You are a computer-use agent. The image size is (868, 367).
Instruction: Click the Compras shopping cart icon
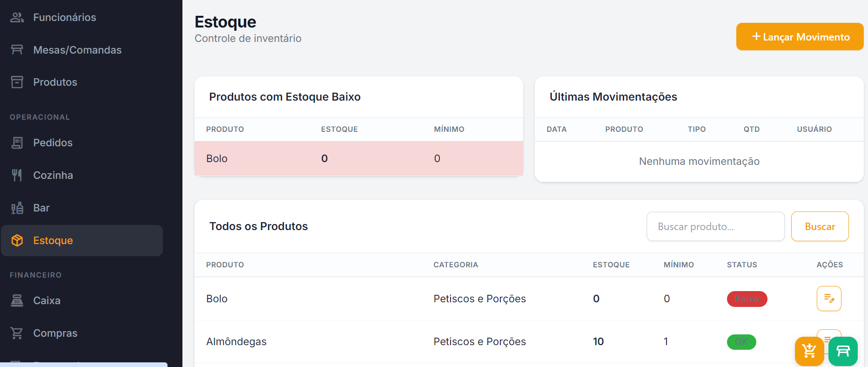(x=17, y=333)
